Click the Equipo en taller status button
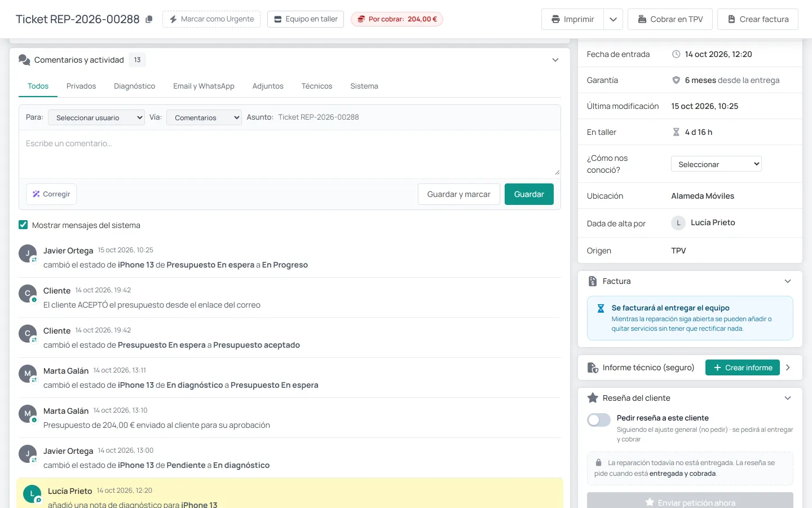 pos(306,19)
